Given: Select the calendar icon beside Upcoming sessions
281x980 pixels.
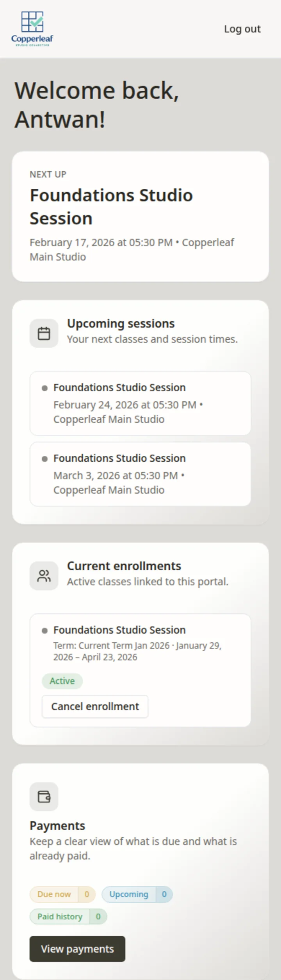Looking at the screenshot, I should point(44,333).
